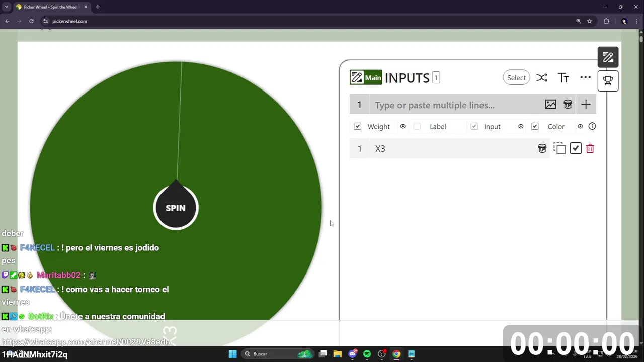Image resolution: width=644 pixels, height=362 pixels.
Task: Open the results trophy side tab
Action: pyautogui.click(x=608, y=80)
